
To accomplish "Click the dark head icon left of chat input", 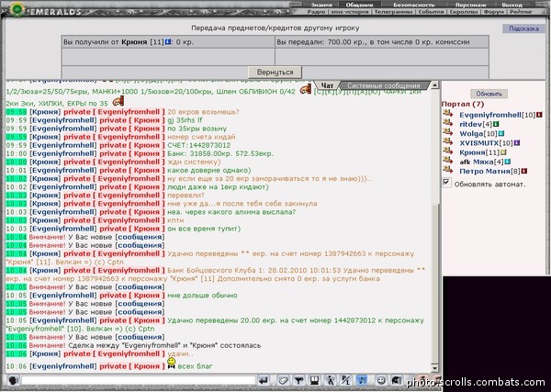I will pyautogui.click(x=14, y=380).
